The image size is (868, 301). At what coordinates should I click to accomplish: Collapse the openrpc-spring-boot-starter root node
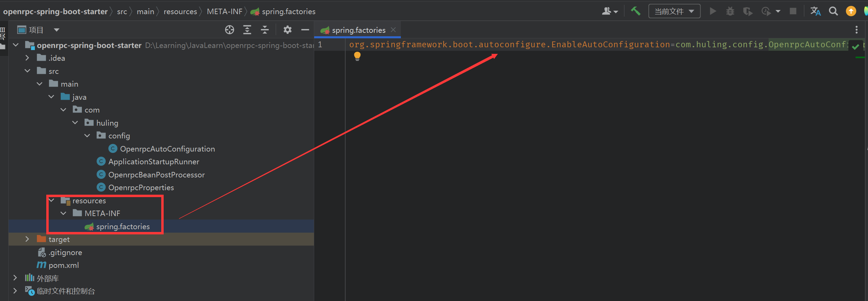16,45
